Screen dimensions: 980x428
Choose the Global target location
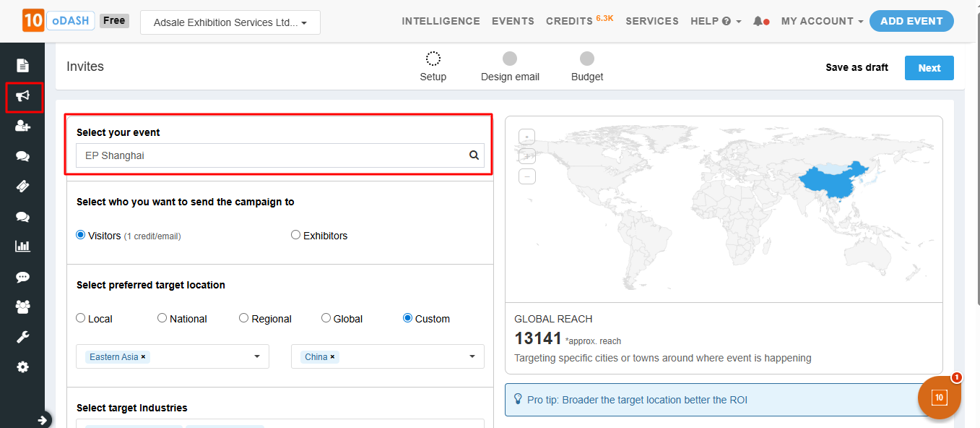tap(326, 318)
